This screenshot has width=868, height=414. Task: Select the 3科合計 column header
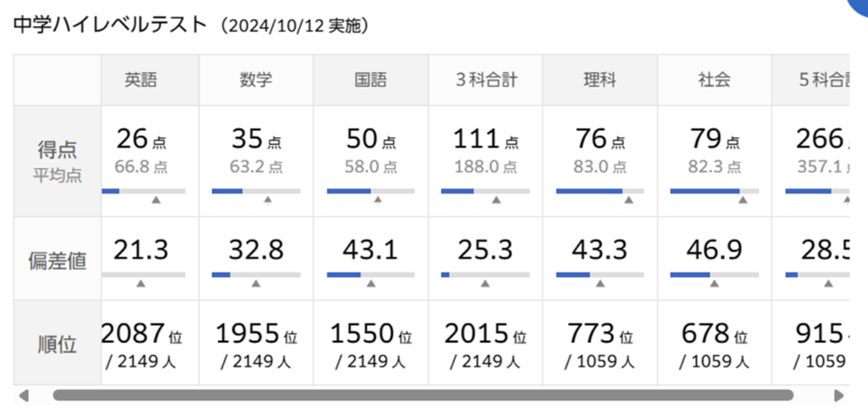coord(486,81)
